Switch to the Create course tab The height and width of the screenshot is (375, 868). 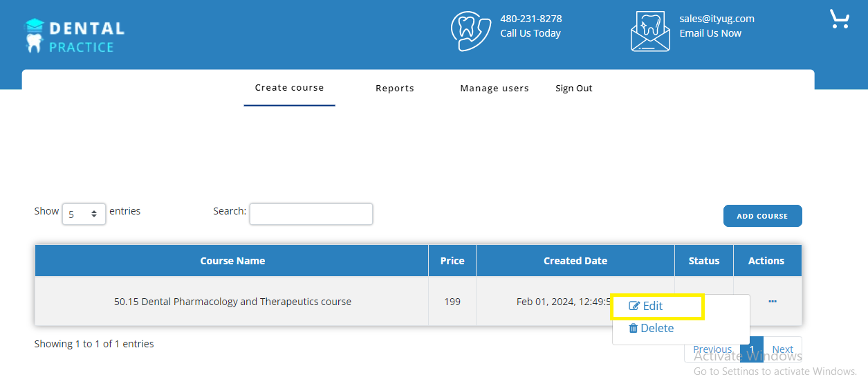(x=289, y=88)
